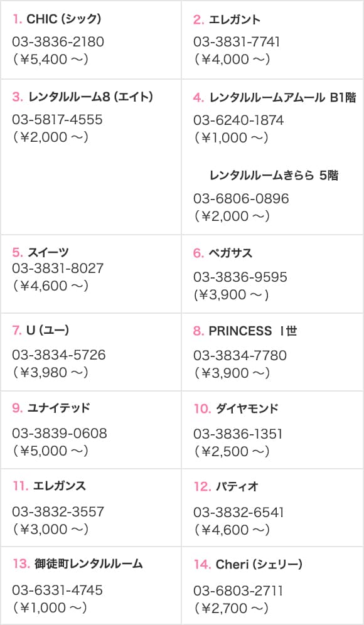Call スイーツ at 03-3831-8027

click(58, 268)
